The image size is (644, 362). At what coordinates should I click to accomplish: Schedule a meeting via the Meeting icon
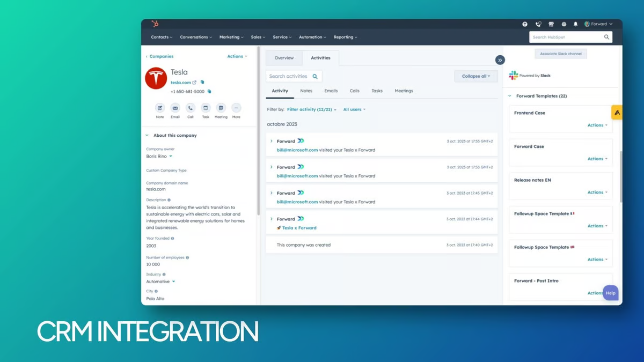221,108
